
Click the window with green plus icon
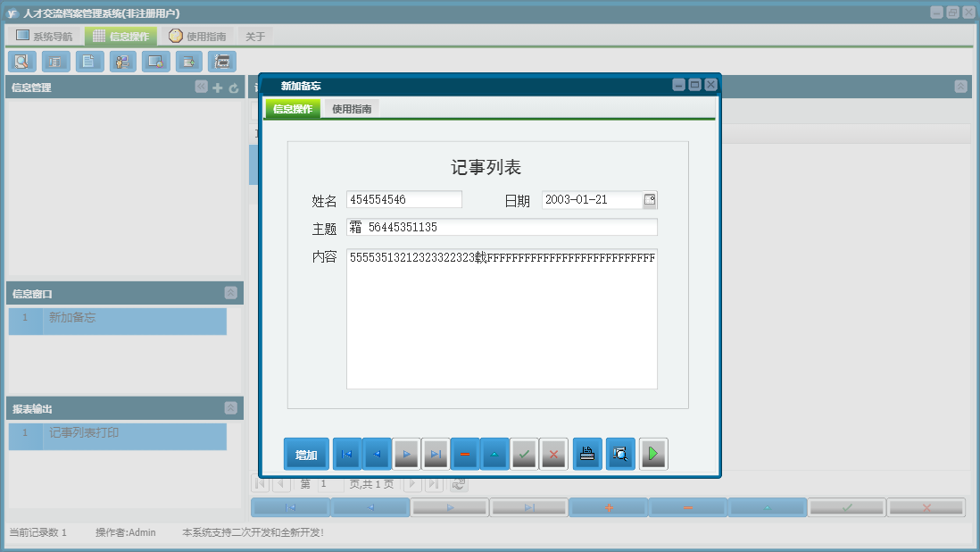pos(188,62)
